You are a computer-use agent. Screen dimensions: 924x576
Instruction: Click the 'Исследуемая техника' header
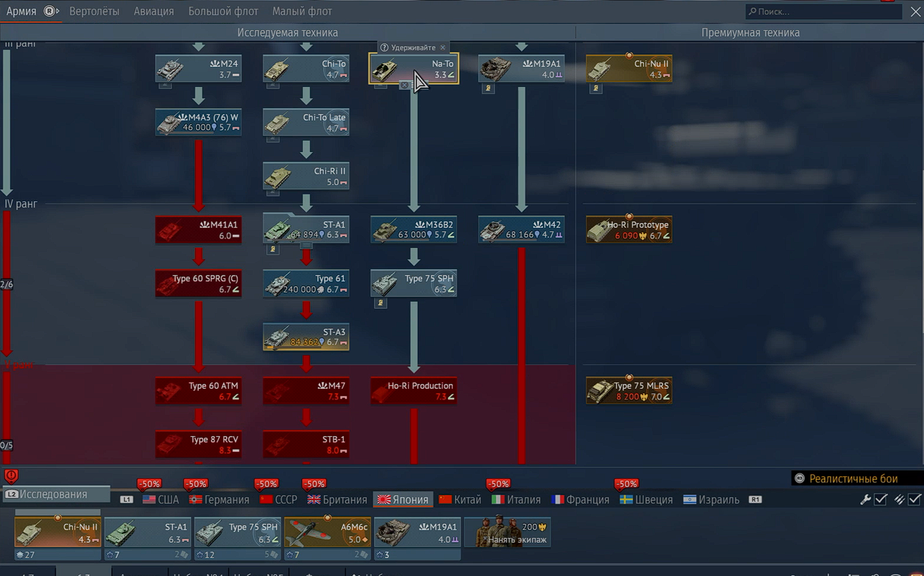coord(288,33)
